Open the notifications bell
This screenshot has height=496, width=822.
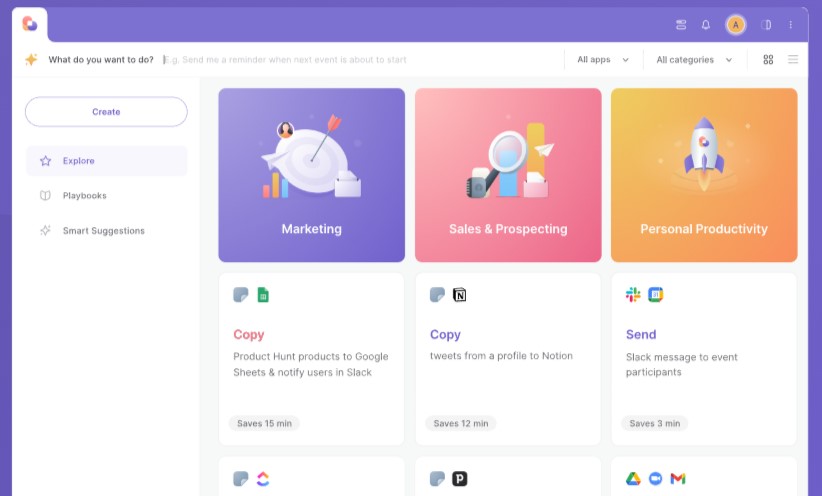point(706,25)
